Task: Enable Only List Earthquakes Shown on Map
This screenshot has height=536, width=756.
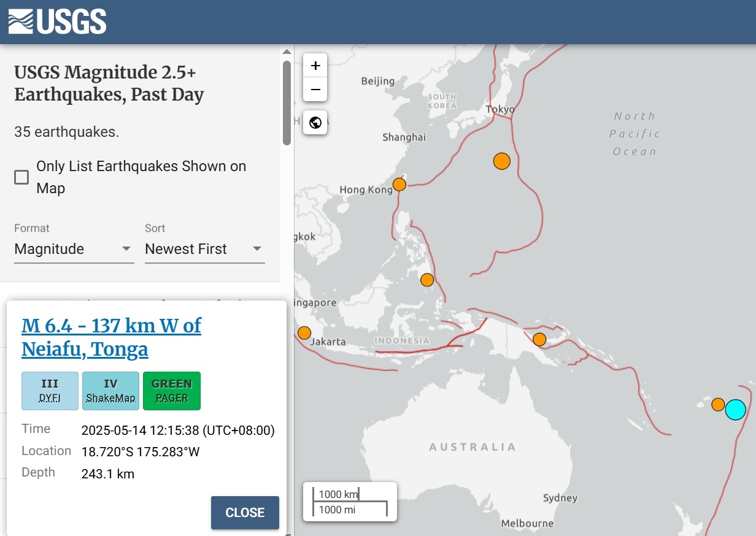Action: point(21,177)
